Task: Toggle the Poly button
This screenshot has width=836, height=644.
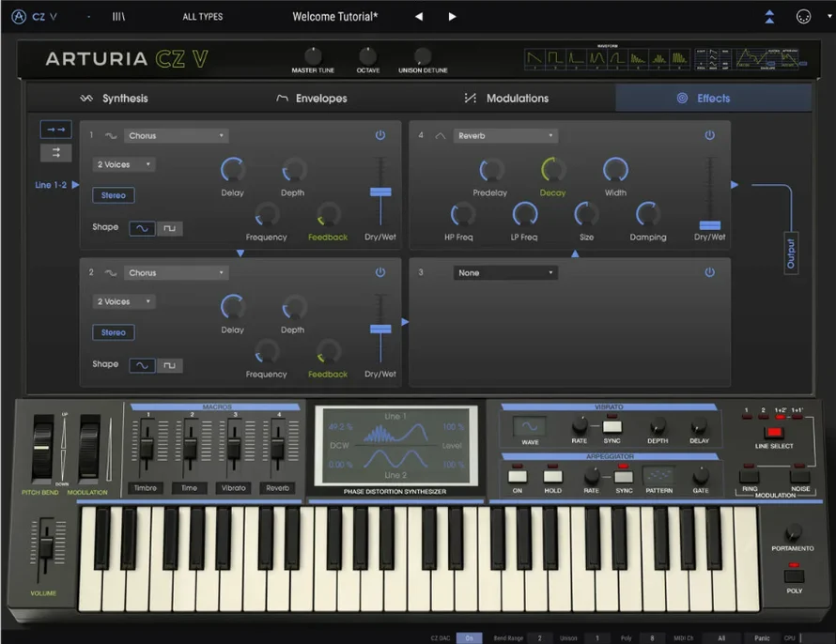Action: (794, 575)
